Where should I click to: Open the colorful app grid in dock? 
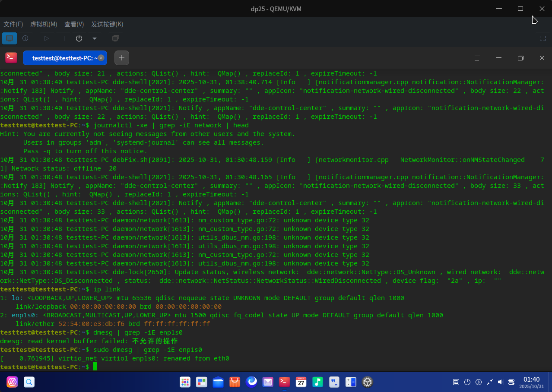pyautogui.click(x=185, y=382)
